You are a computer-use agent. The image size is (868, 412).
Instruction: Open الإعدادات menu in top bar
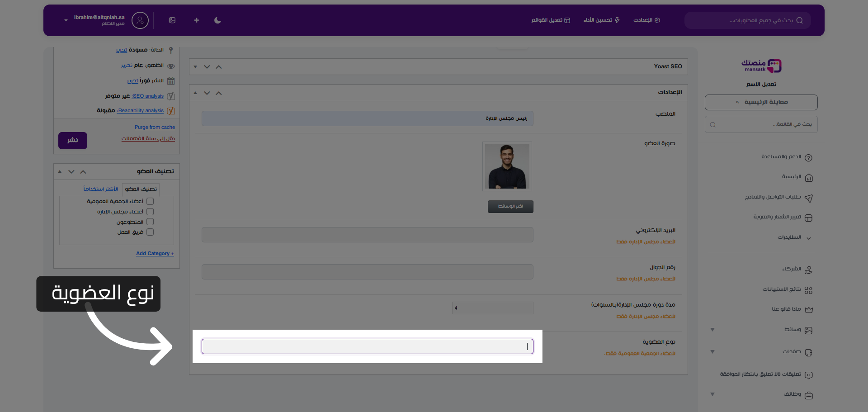pos(646,20)
